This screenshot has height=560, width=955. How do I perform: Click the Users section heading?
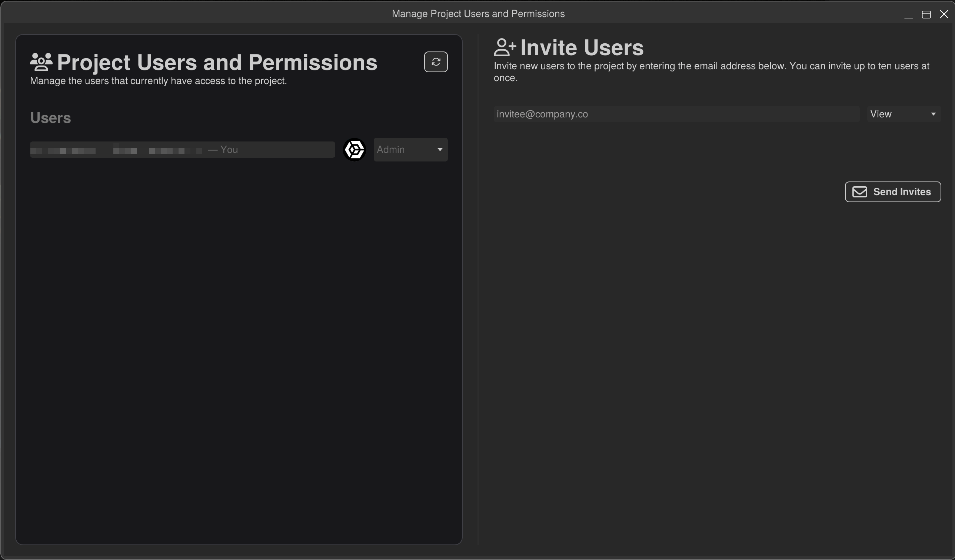click(x=50, y=117)
